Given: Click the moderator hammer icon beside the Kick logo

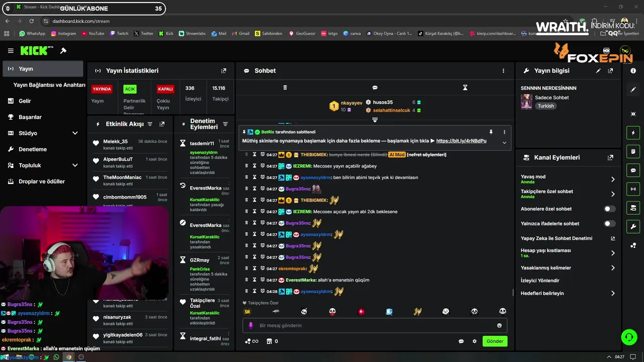Looking at the screenshot, I should [63, 51].
